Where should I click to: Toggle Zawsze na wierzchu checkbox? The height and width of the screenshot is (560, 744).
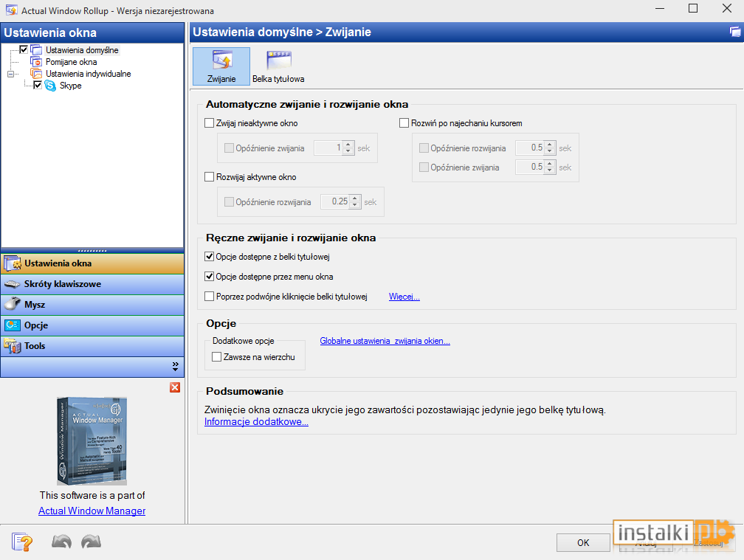pos(217,357)
